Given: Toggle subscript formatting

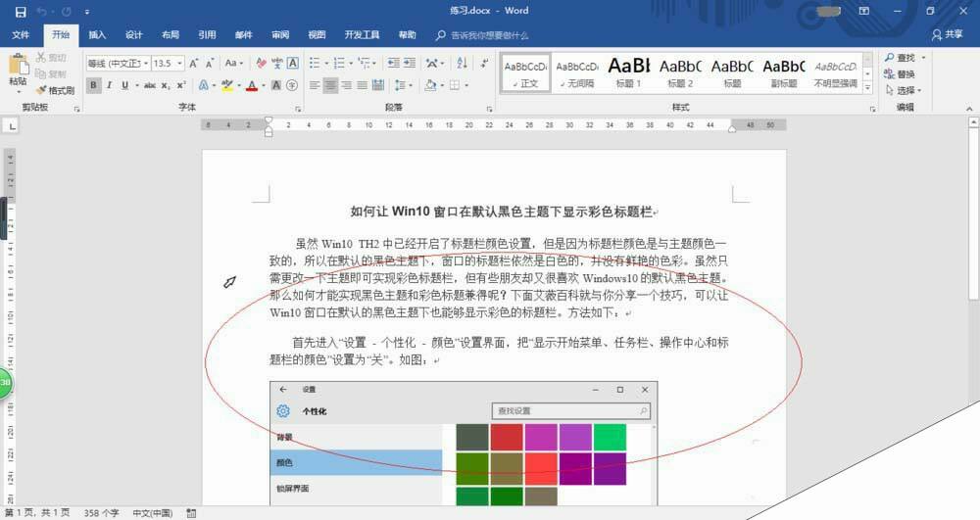Looking at the screenshot, I should [x=166, y=85].
